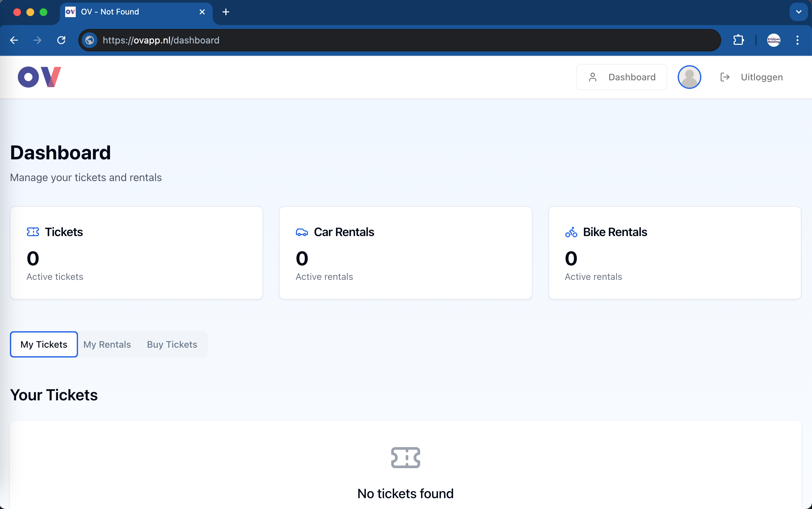Click the OV logo in header
Screen dimensions: 812x509
[x=40, y=77]
